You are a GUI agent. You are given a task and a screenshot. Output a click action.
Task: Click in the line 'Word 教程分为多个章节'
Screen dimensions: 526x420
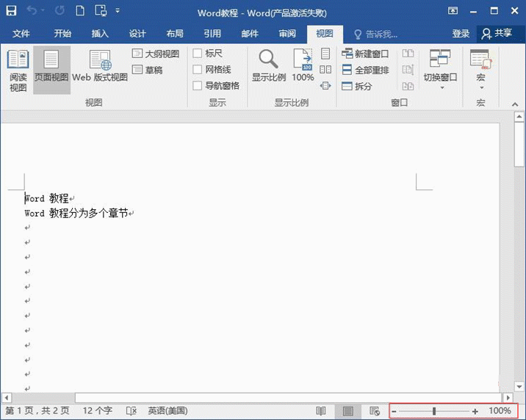[x=76, y=213]
